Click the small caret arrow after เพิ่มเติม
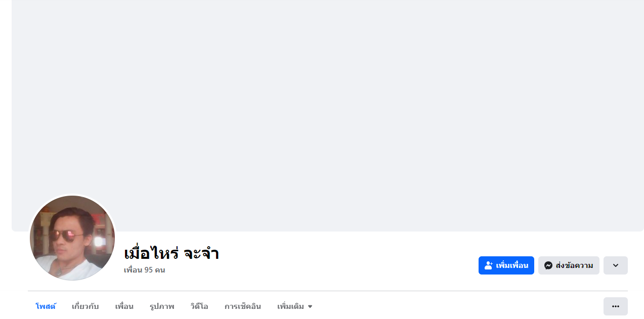 310,307
